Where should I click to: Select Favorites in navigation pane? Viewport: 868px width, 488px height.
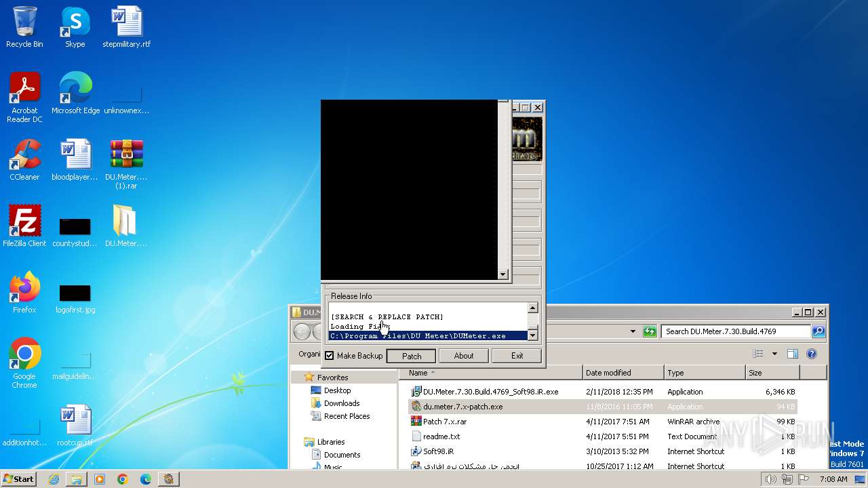point(332,378)
